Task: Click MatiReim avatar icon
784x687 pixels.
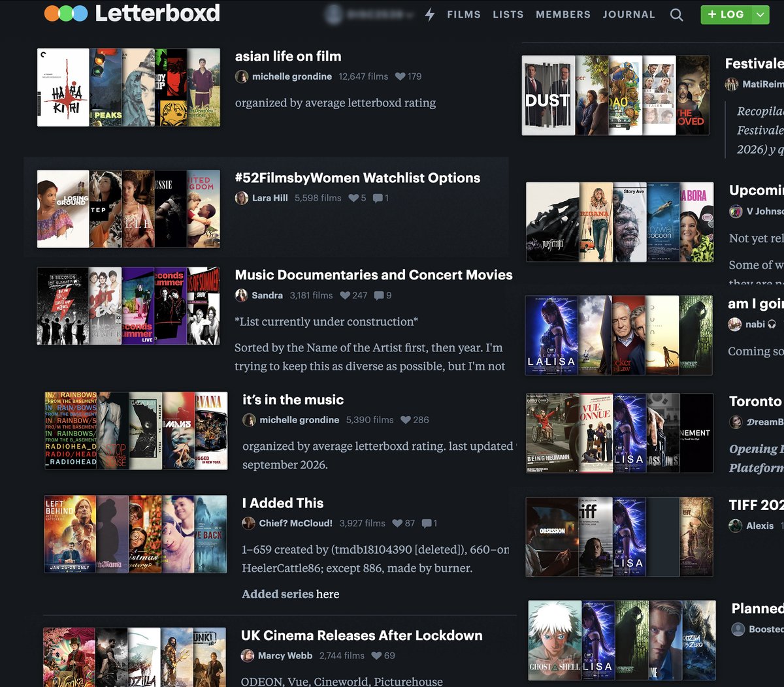Action: [732, 84]
